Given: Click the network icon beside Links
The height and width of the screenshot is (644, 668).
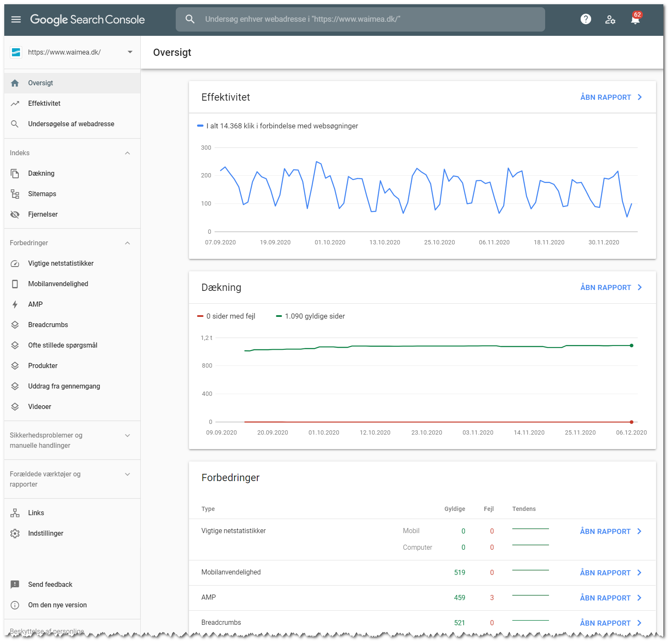Looking at the screenshot, I should 15,513.
